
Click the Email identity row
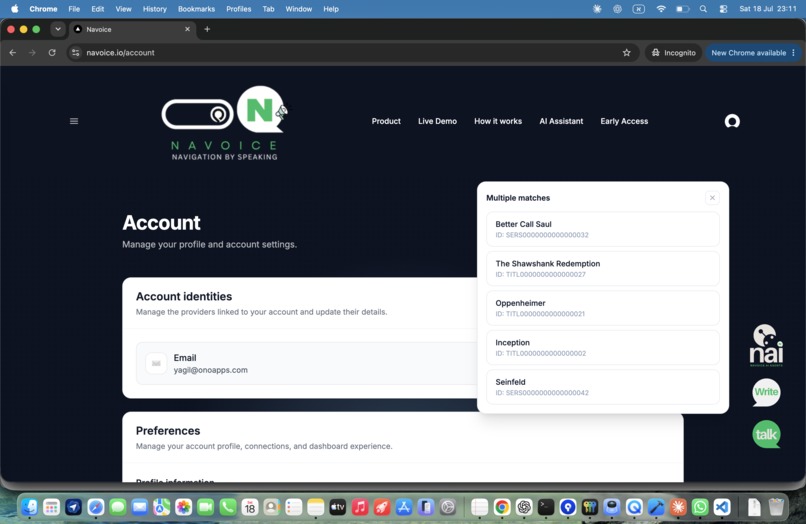click(307, 364)
